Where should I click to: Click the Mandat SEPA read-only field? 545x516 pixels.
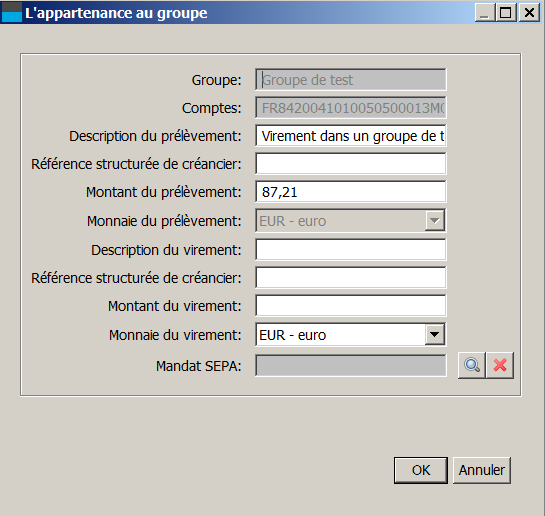[350, 366]
